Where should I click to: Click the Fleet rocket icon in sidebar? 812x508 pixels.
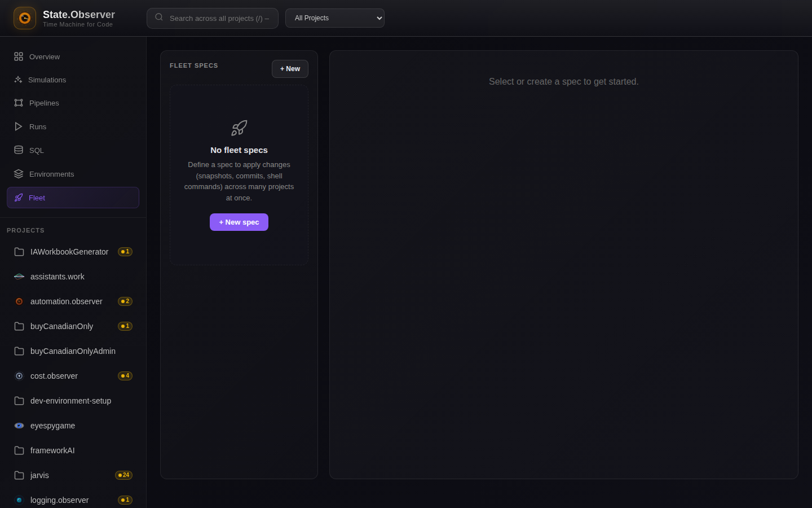click(x=19, y=198)
